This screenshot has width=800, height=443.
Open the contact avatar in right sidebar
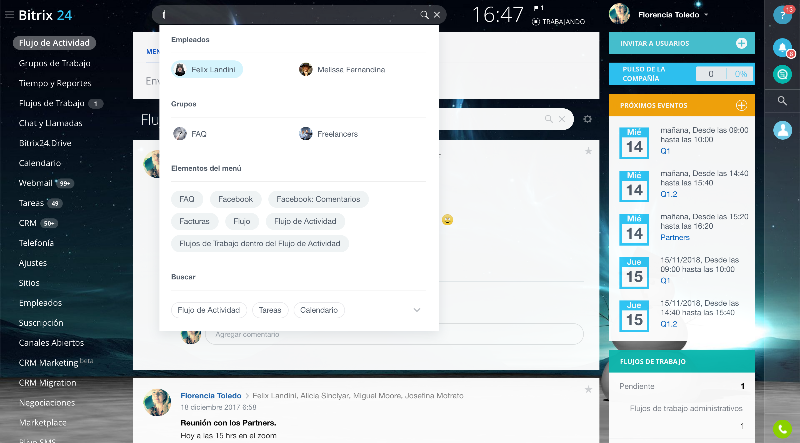click(782, 130)
